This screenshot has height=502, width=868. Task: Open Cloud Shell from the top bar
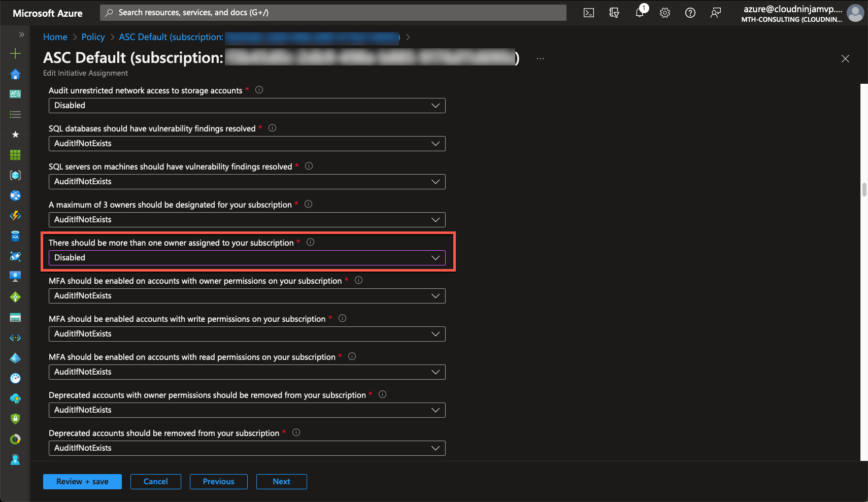tap(589, 13)
